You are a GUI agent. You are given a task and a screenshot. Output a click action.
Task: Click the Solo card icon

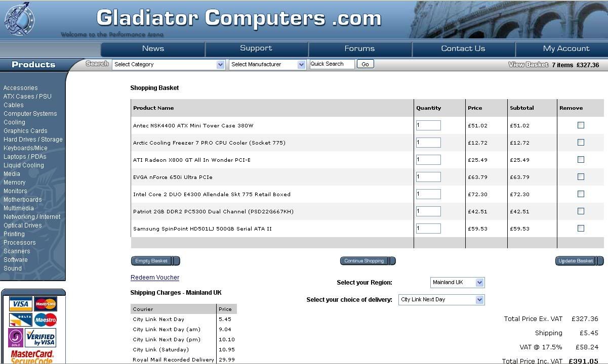tap(16, 338)
